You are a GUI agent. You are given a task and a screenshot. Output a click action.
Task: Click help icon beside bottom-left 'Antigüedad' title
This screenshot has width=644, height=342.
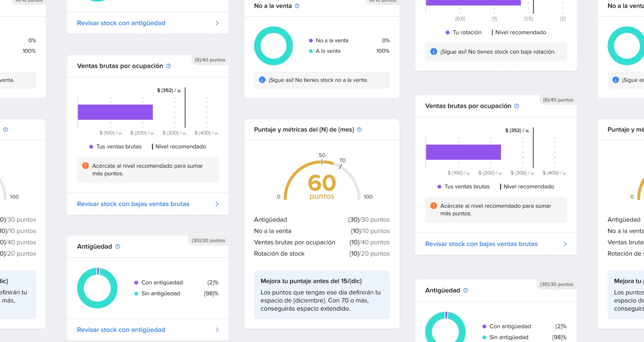(117, 246)
